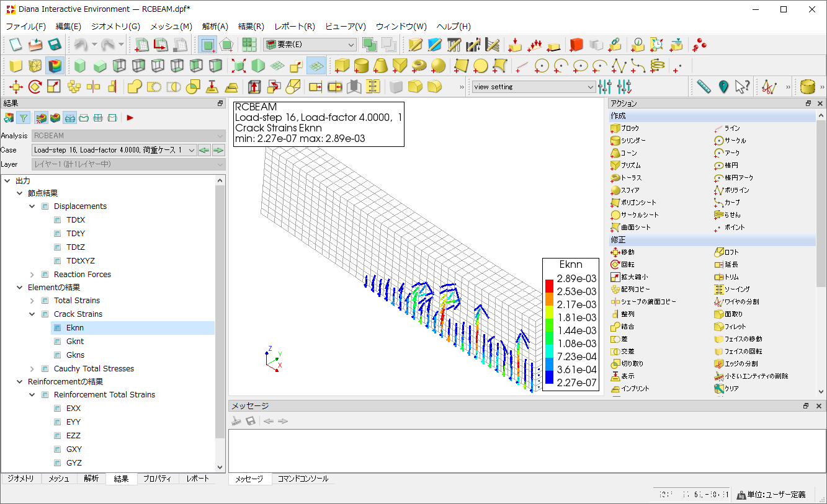Click the ブロック create action
Image resolution: width=827 pixels, height=504 pixels.
630,128
